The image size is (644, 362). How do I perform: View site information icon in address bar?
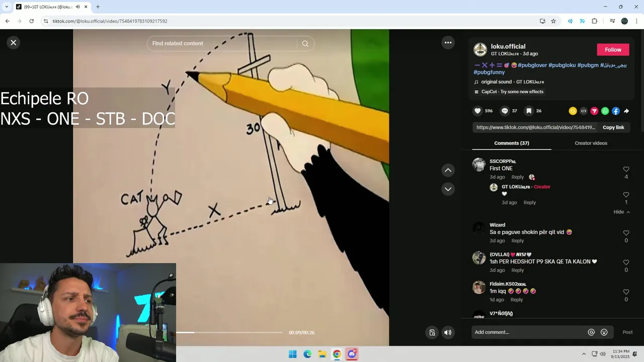click(x=46, y=21)
